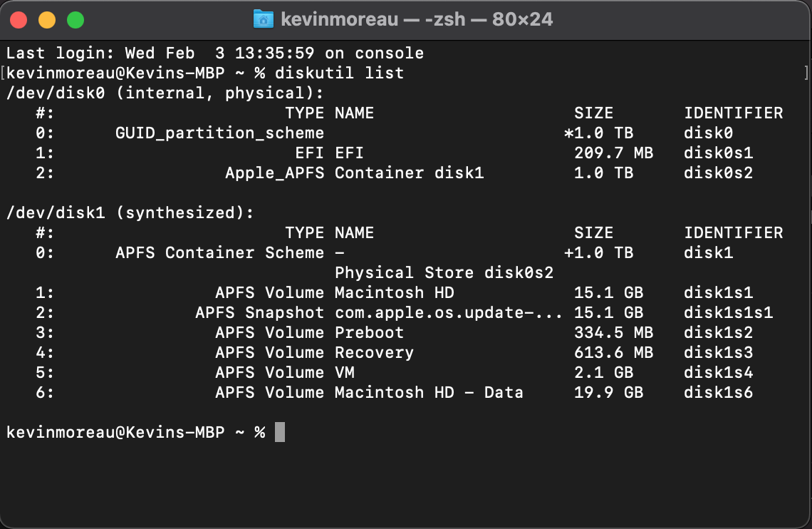Click the 'disk0s1' identifier
The width and height of the screenshot is (812, 529).
click(718, 153)
